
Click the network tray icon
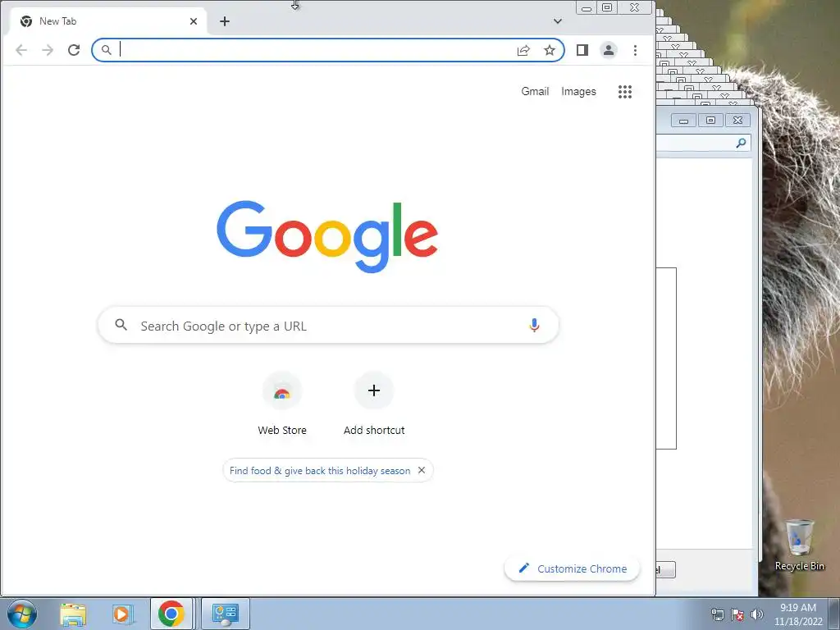(717, 614)
